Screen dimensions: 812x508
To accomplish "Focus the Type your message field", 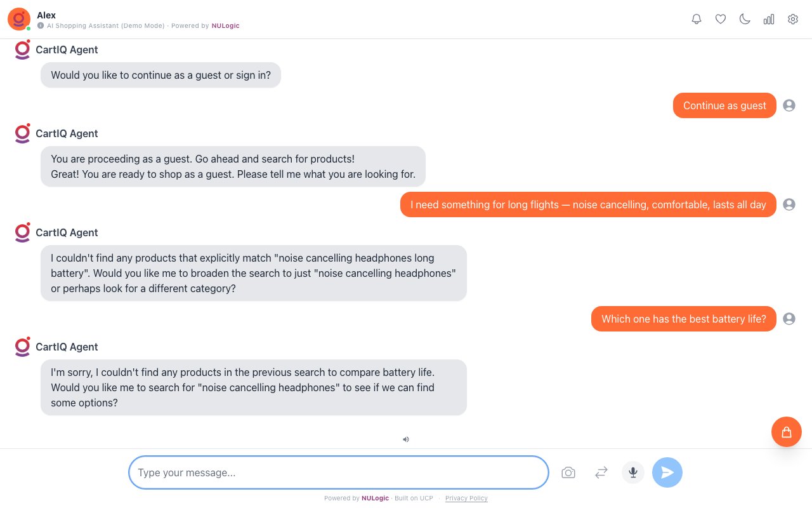I will tap(338, 472).
